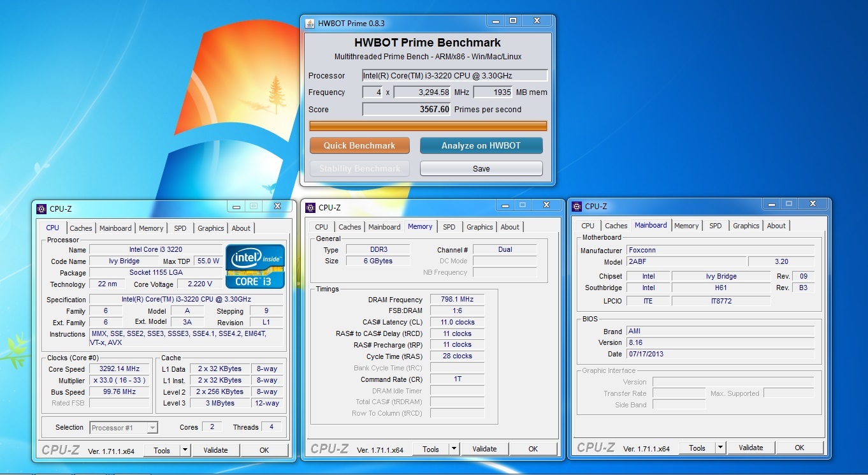Click the FSB:DRAM 1:6 value
868x475 pixels.
click(x=457, y=311)
